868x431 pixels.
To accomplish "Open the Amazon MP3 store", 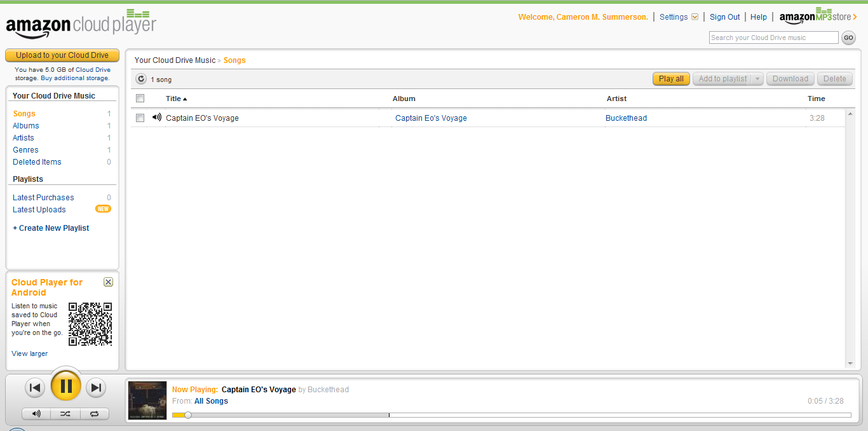I will 815,16.
